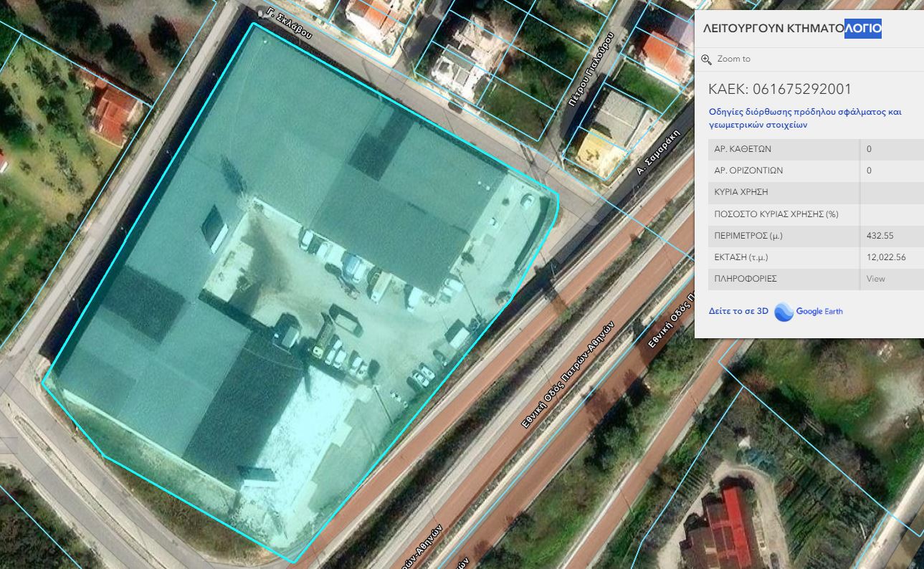924x569 pixels.
Task: Click the ΚΑΕΚ 061675292001 heading
Action: [x=779, y=90]
